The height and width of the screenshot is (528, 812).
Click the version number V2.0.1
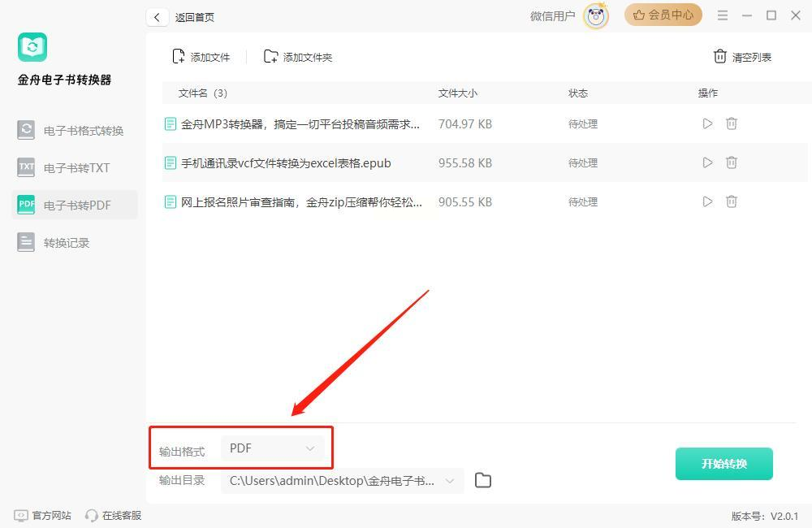(784, 516)
